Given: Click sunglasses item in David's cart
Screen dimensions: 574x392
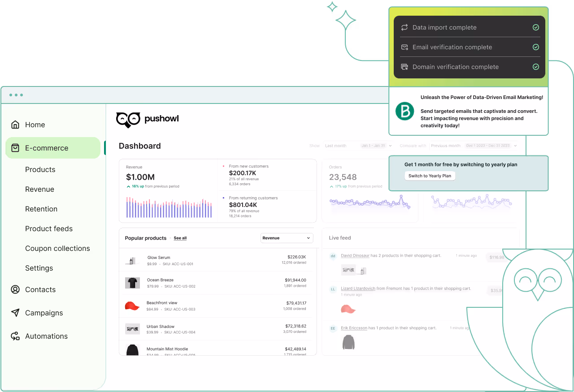Looking at the screenshot, I should click(348, 270).
